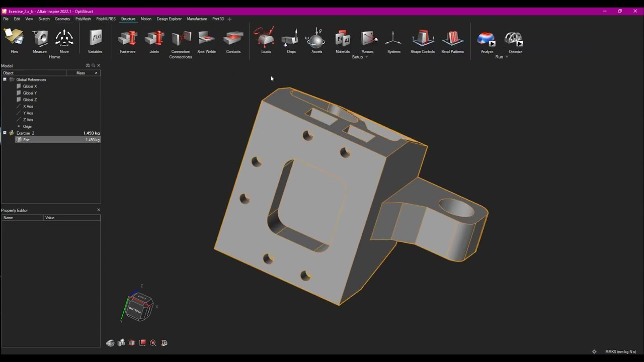Open the Design Explorer ribbon tab
This screenshot has width=644, height=362.
[169, 19]
